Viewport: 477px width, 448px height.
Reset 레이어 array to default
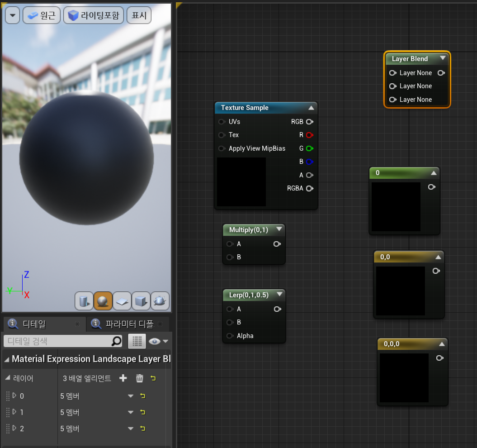point(153,378)
